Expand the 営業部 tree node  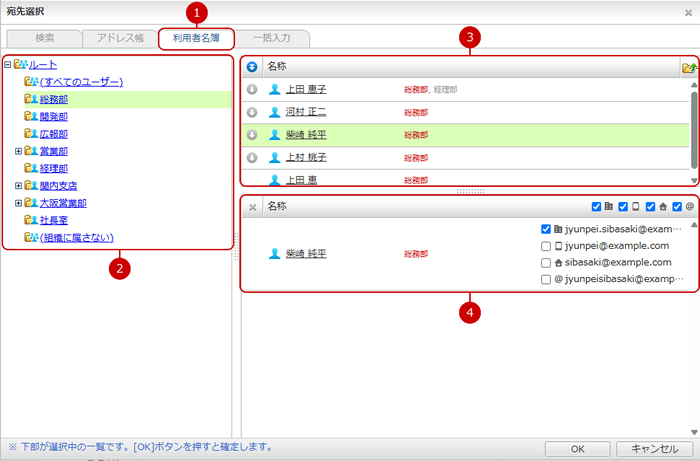pyautogui.click(x=18, y=151)
